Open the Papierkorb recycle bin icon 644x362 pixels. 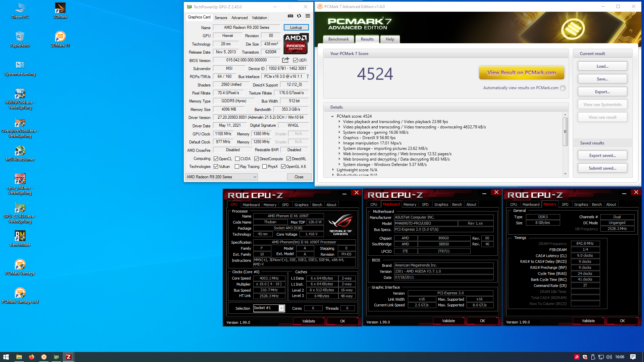(x=20, y=39)
